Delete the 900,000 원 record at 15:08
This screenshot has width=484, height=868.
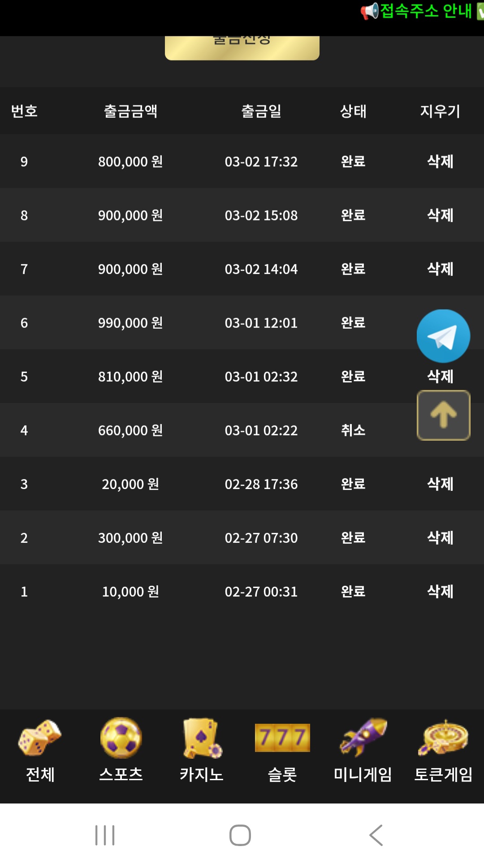pyautogui.click(x=440, y=215)
